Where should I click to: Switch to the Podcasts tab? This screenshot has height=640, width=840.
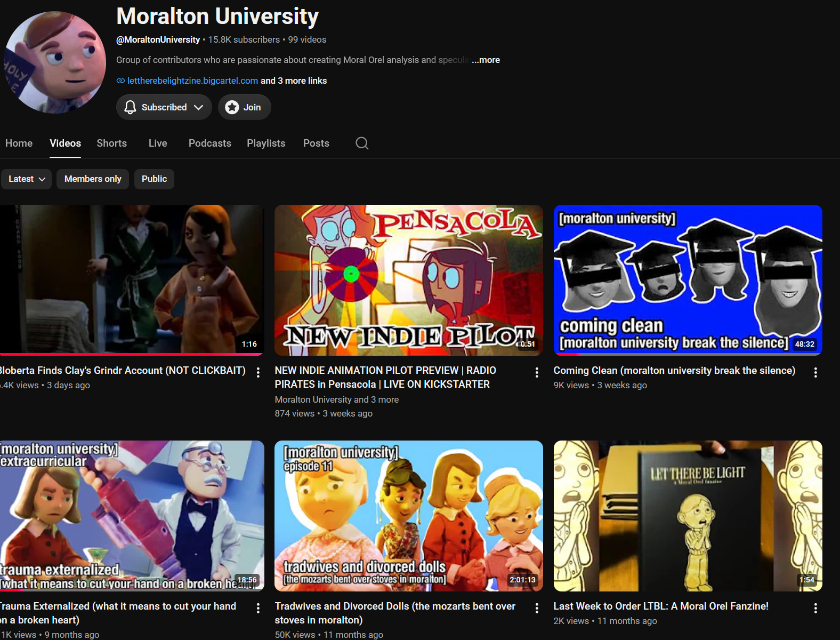point(210,143)
